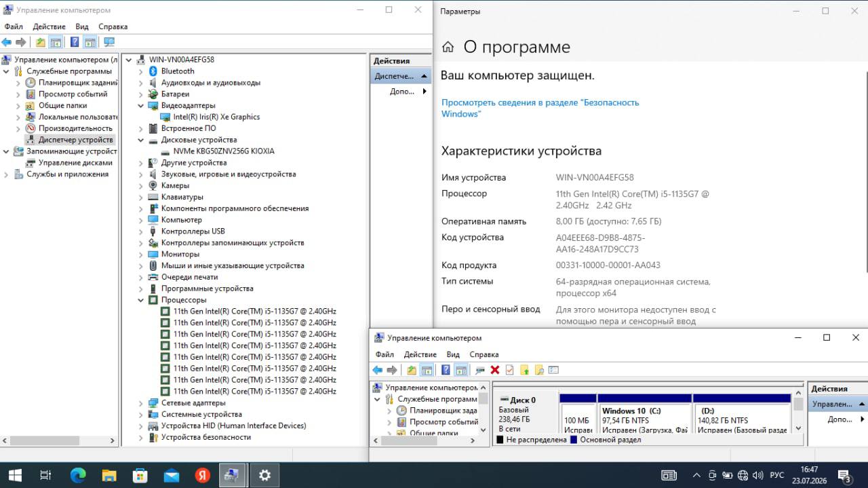Open Mail app from the taskbar
Screen dimensions: 868x488
(x=172, y=475)
